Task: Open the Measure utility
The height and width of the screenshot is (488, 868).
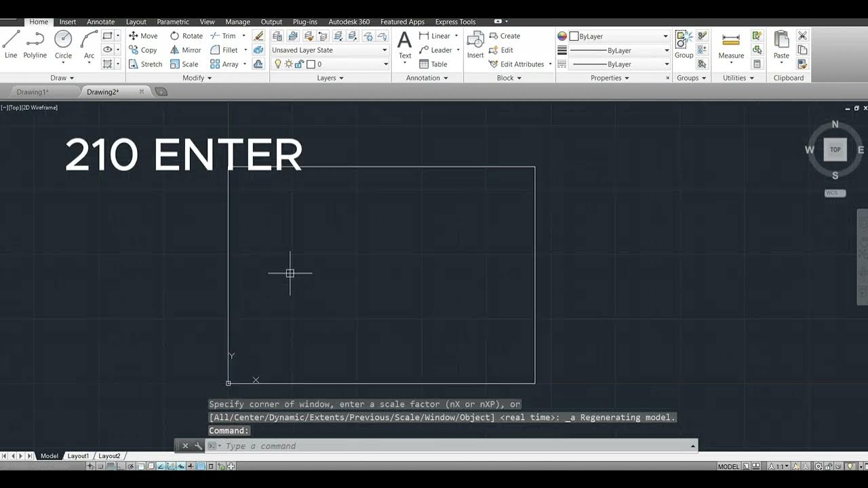Action: [731, 45]
